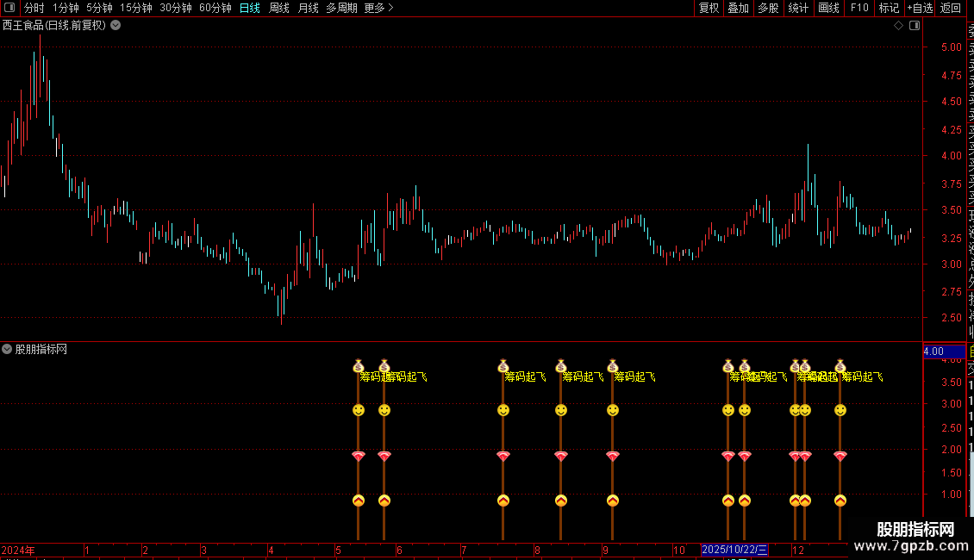
Task: Click the 返回 back button
Action: [x=951, y=8]
